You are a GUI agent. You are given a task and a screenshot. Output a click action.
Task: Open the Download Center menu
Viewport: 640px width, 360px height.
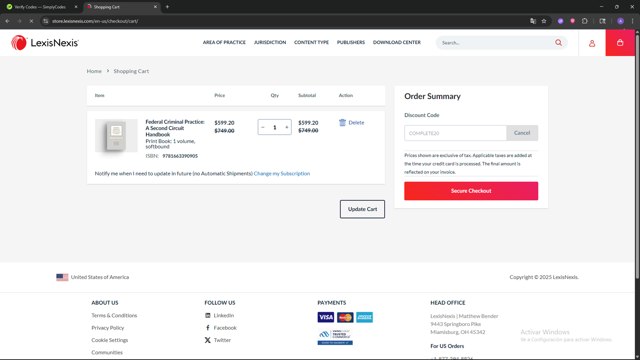click(x=396, y=42)
